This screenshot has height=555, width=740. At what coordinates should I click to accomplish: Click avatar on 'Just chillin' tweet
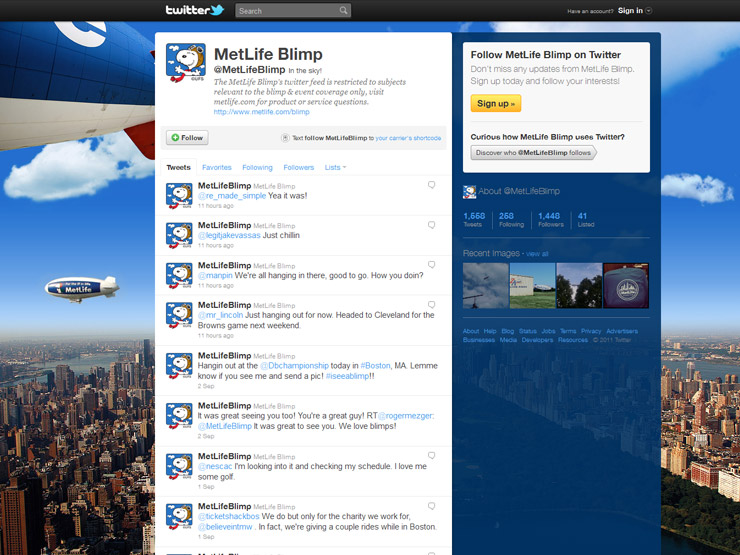179,235
